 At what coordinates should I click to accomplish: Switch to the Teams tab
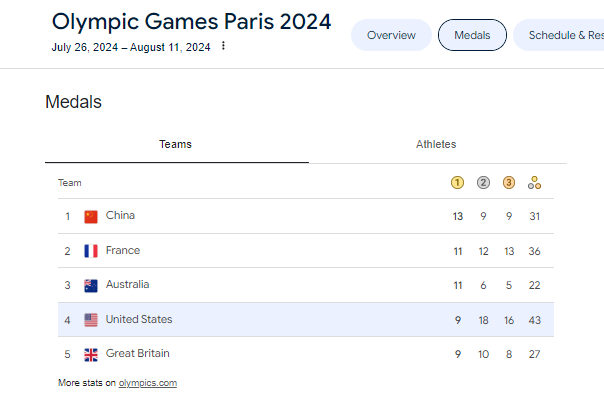176,145
